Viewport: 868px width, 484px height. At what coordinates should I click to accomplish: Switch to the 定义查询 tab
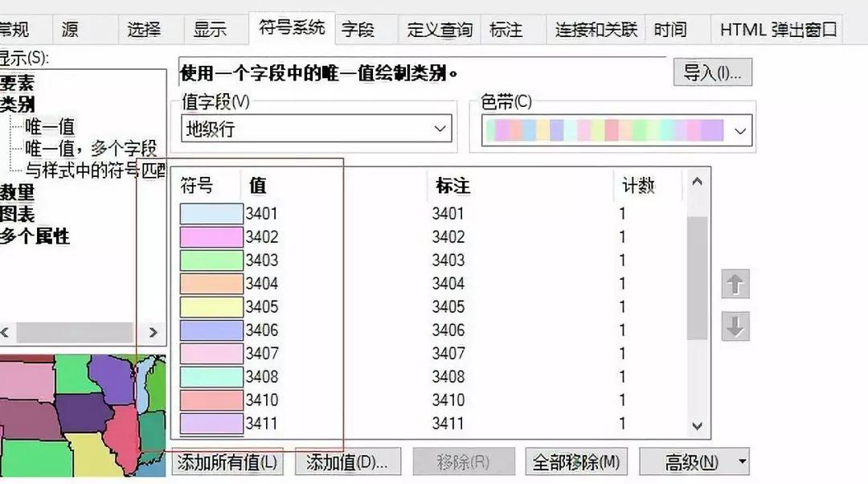tap(440, 29)
